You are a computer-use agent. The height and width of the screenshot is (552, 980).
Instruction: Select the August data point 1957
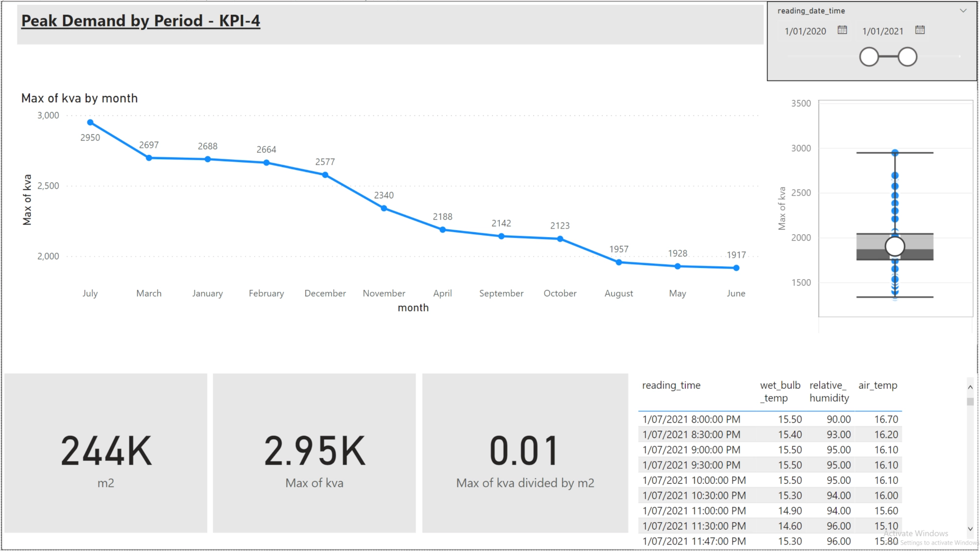point(619,263)
